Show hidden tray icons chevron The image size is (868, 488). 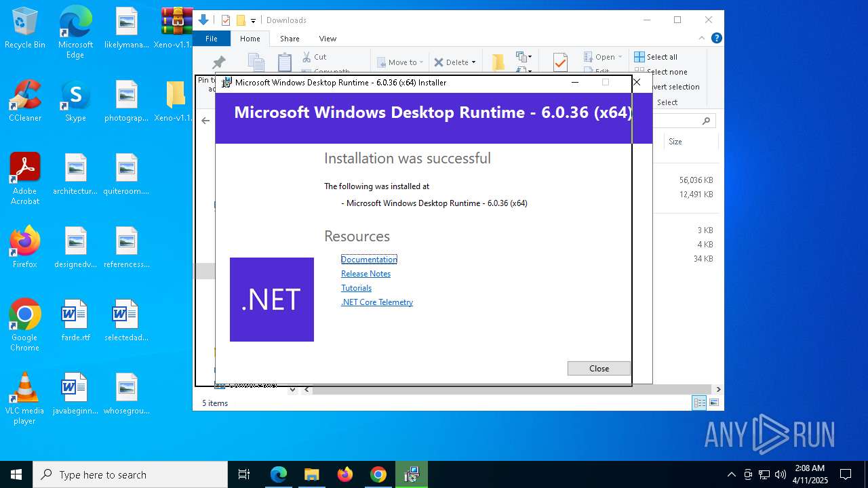[x=731, y=474]
